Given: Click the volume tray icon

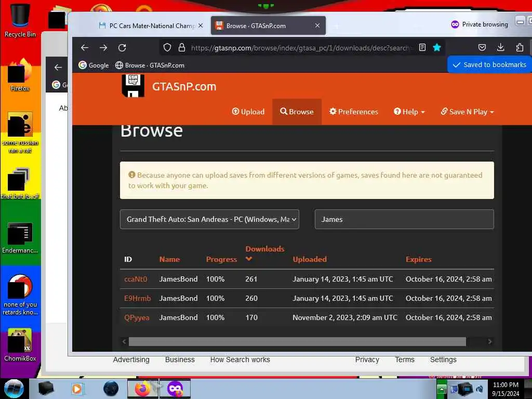Looking at the screenshot, I should (x=480, y=389).
